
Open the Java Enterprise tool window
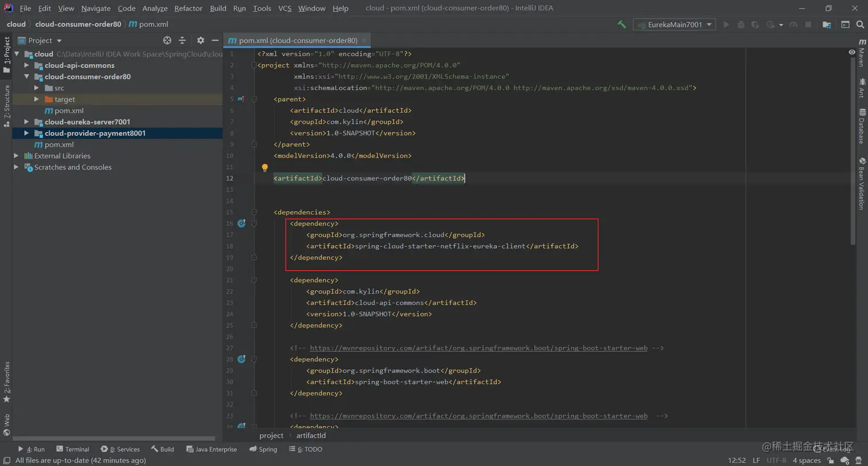pos(211,449)
